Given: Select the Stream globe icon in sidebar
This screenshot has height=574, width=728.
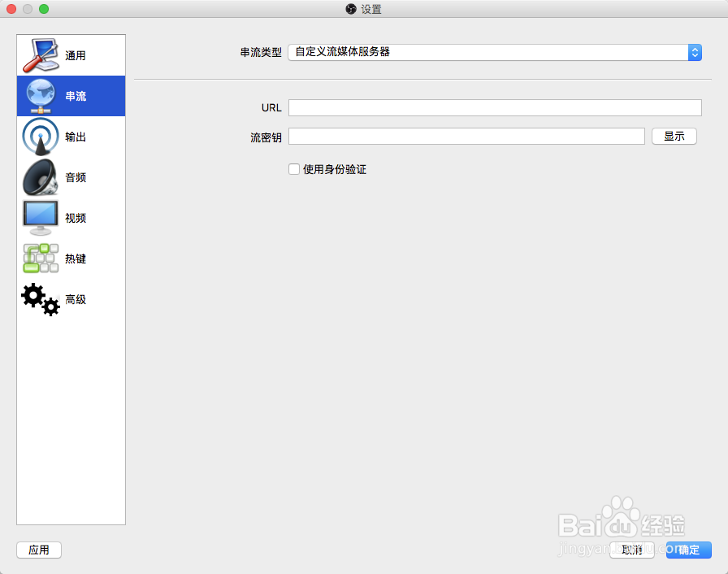Looking at the screenshot, I should point(41,96).
